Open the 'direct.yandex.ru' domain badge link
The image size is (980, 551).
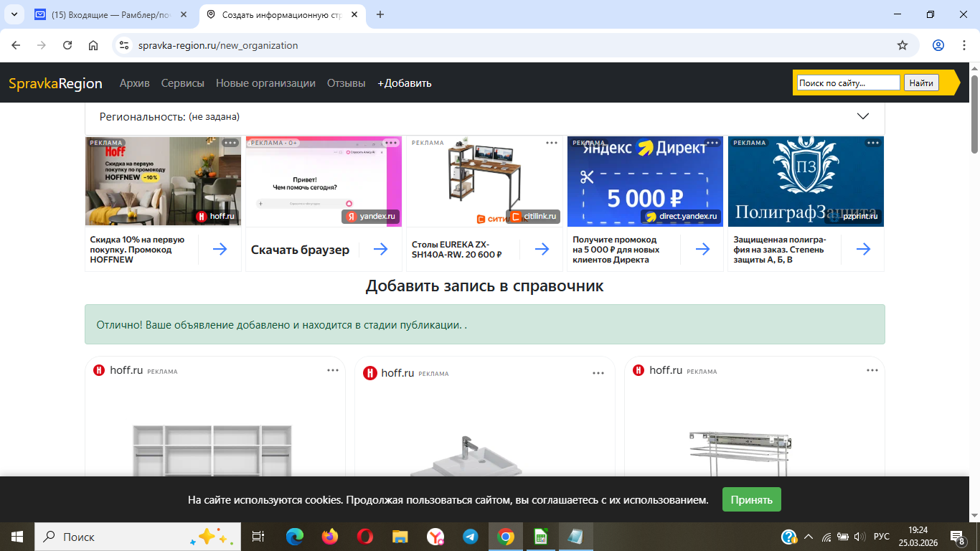point(681,216)
